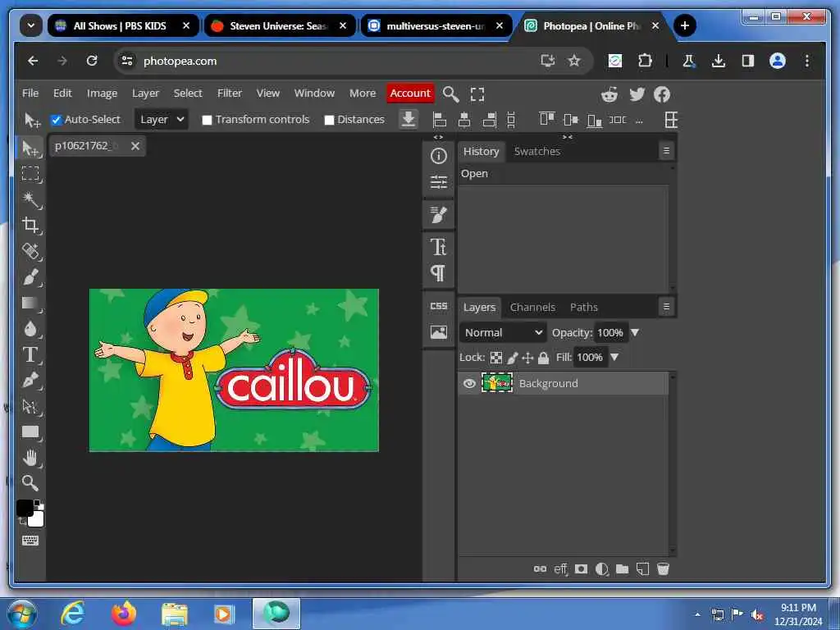Enable the Transform controls checkbox
Screen dimensions: 840x630
[x=207, y=120]
